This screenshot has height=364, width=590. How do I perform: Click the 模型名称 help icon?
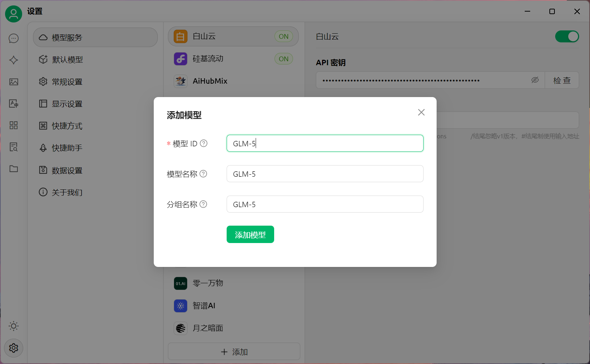click(203, 174)
